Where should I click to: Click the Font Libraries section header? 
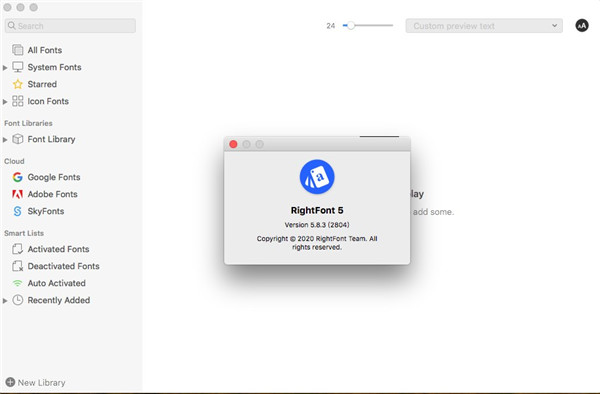[x=28, y=123]
